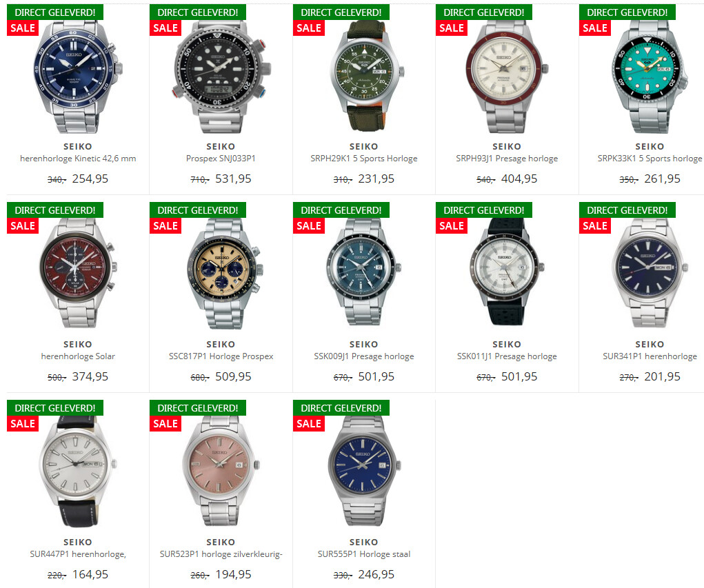Click the 501,95 price under SSK009J1

[376, 376]
